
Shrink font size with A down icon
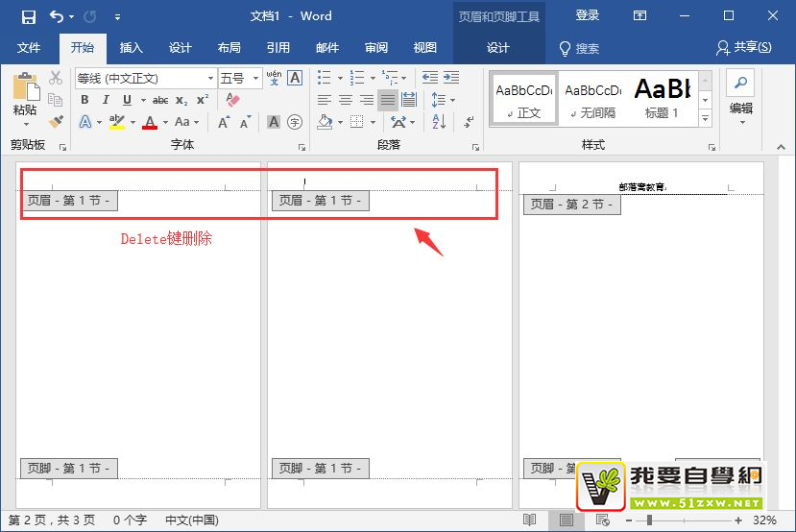click(245, 122)
